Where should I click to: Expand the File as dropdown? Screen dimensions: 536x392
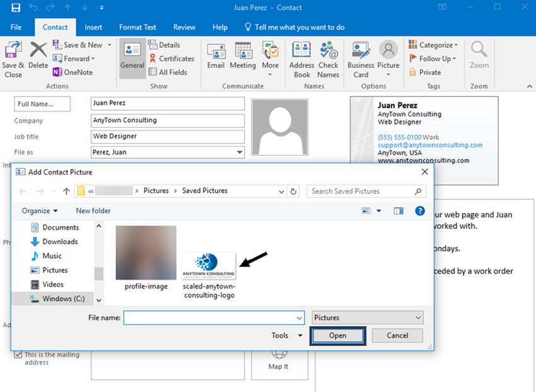coord(240,152)
